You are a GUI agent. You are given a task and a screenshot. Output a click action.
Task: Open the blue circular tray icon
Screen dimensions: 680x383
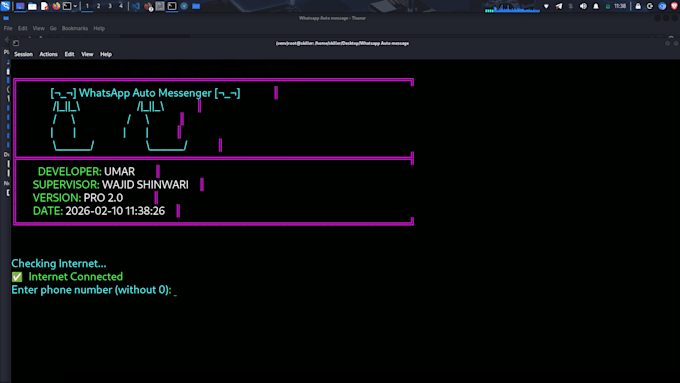coord(662,6)
